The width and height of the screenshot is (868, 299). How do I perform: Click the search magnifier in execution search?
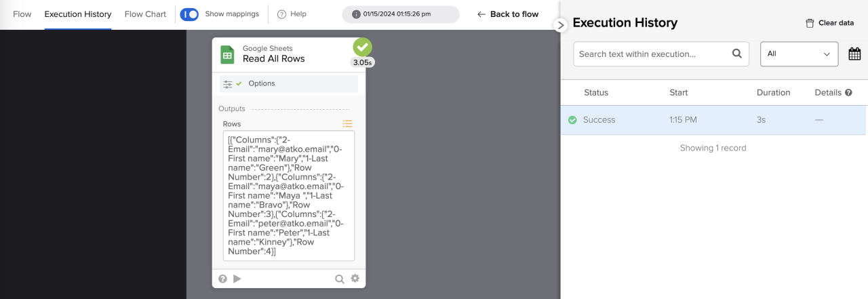(x=737, y=54)
